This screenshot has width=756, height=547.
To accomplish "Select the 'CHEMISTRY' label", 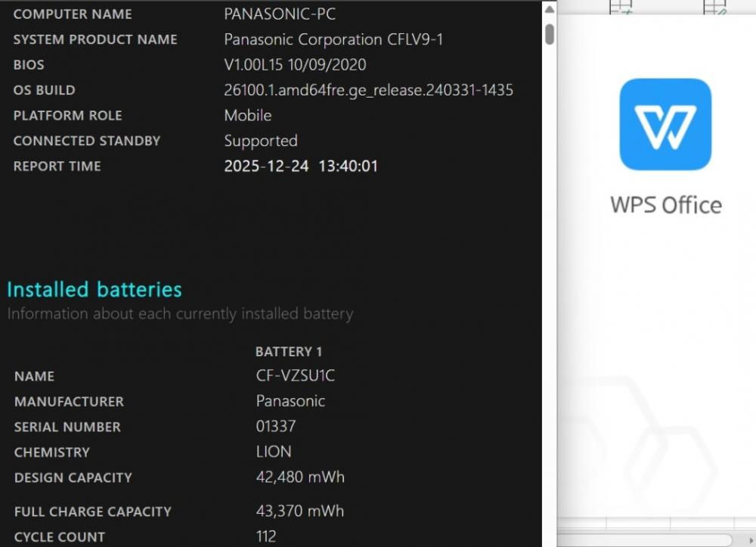I will 52,452.
